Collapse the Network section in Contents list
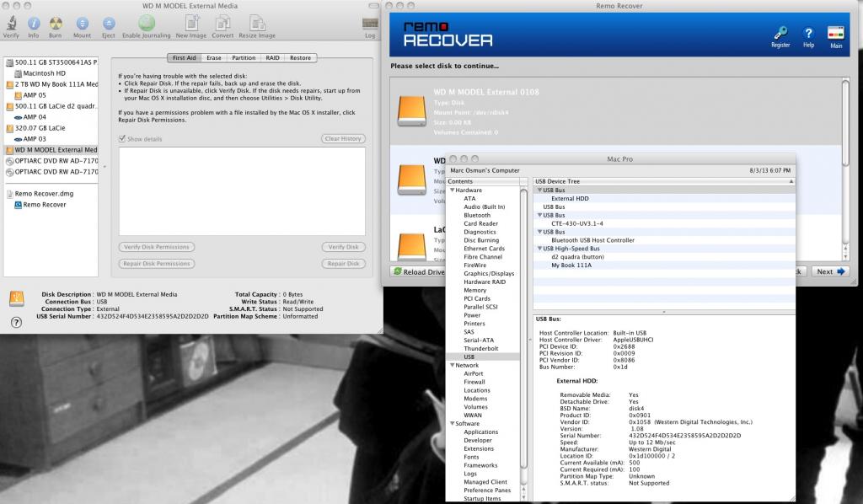Screen dimensions: 863x504 [x=453, y=365]
